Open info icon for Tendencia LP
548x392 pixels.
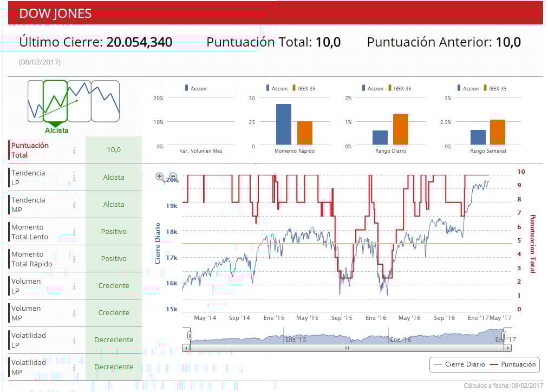coord(74,178)
